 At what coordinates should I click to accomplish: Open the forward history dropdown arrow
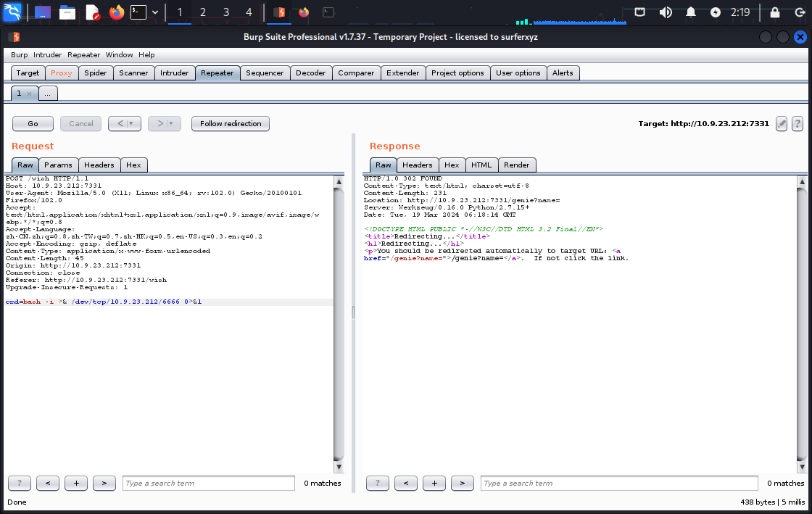pyautogui.click(x=172, y=123)
